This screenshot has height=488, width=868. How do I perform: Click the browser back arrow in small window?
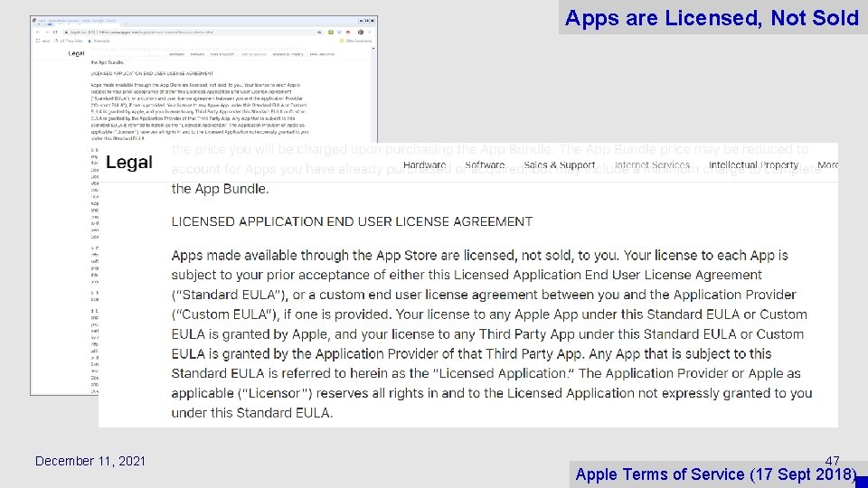click(x=38, y=33)
